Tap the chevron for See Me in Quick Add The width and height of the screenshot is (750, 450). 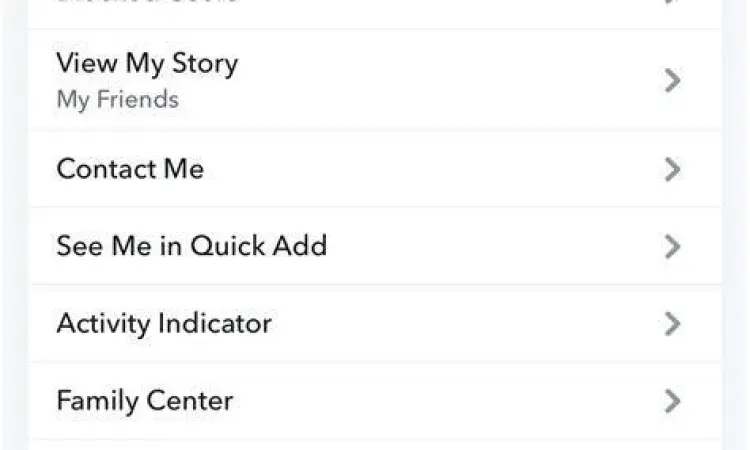pyautogui.click(x=673, y=246)
